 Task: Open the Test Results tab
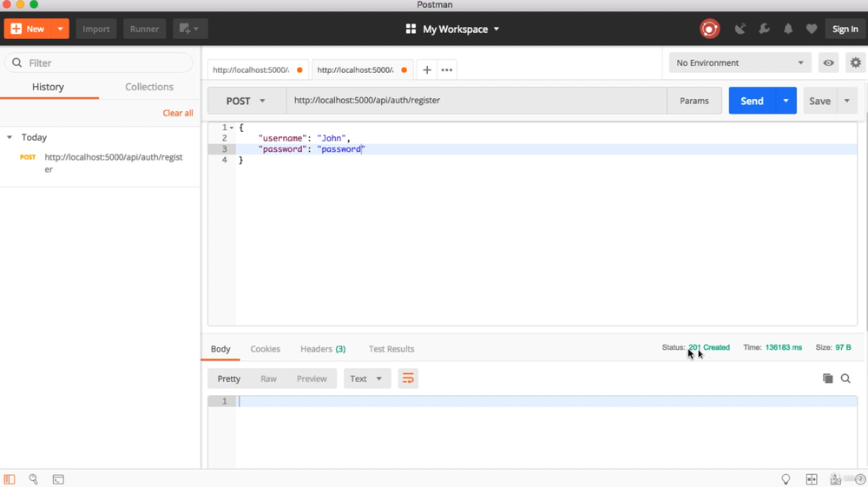coord(391,349)
